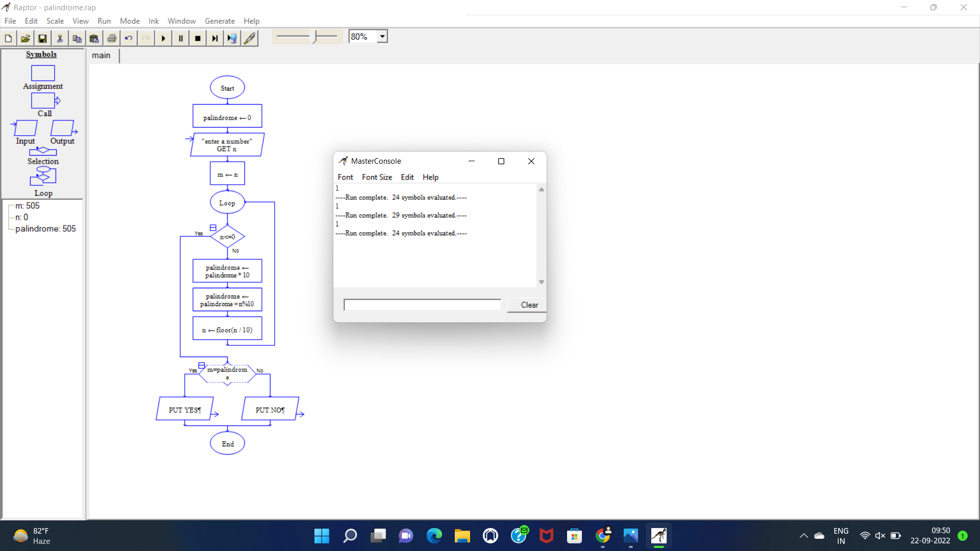Collapse the comment on the n<=0 diamond
Screen dimensions: 980x551
pos(213,228)
